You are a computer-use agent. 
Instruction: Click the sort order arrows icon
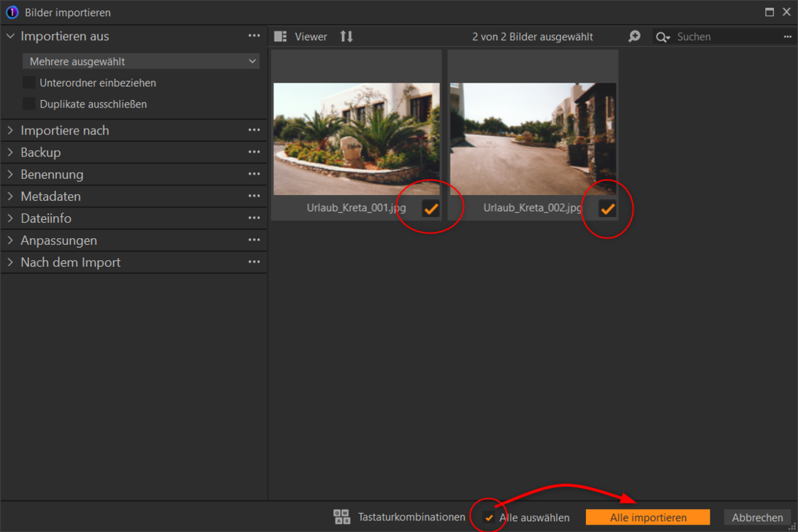346,37
